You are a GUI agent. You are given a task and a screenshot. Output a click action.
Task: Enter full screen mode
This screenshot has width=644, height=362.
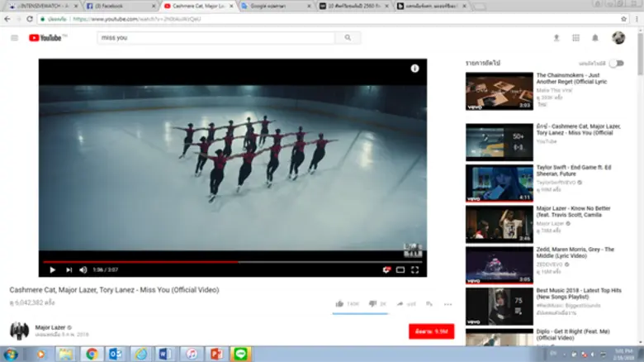click(414, 270)
